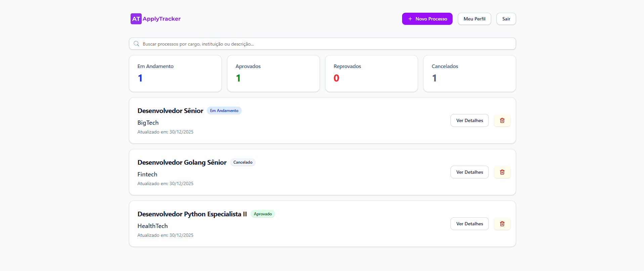
Task: Click the magnifying glass search icon
Action: click(x=136, y=44)
